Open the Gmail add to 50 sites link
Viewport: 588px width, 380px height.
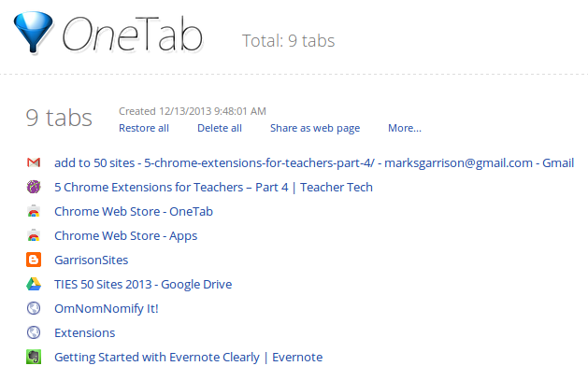314,162
